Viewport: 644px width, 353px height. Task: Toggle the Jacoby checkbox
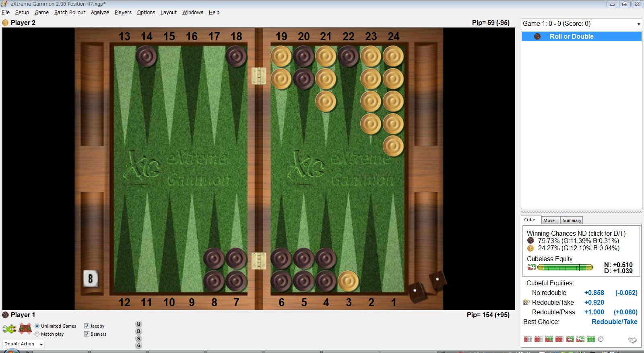pos(87,326)
